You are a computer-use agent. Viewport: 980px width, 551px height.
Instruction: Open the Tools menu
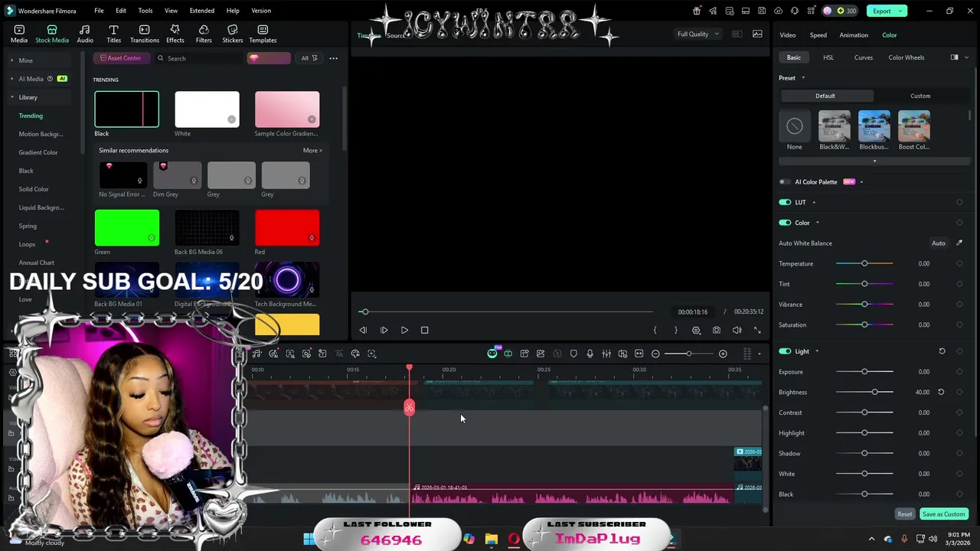145,11
